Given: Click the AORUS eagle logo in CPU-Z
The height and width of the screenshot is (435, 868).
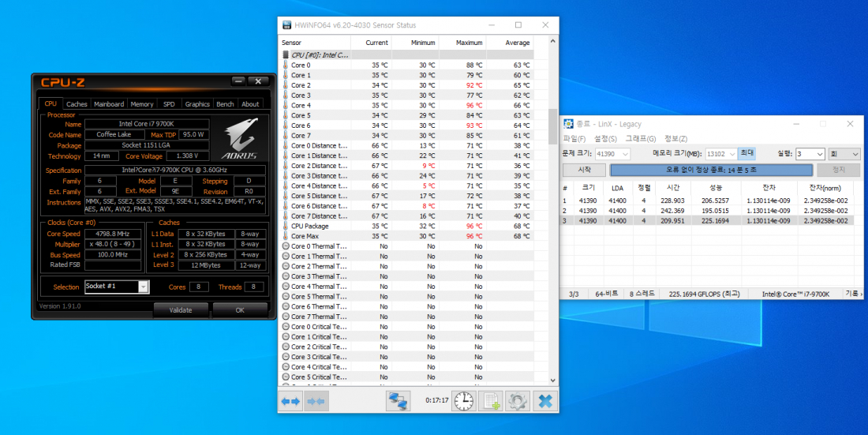Looking at the screenshot, I should point(239,138).
